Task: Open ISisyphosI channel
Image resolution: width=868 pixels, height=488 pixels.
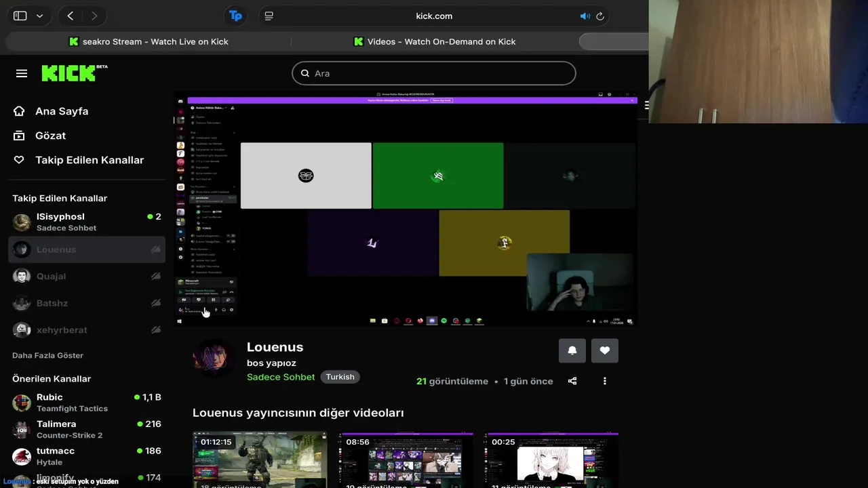Action: point(86,222)
